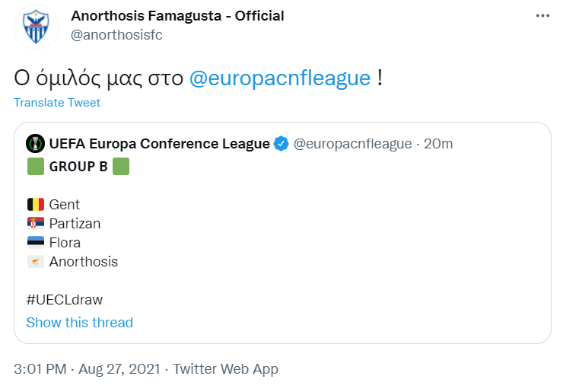
Task: Open the three-dot more options menu
Action: (x=542, y=16)
